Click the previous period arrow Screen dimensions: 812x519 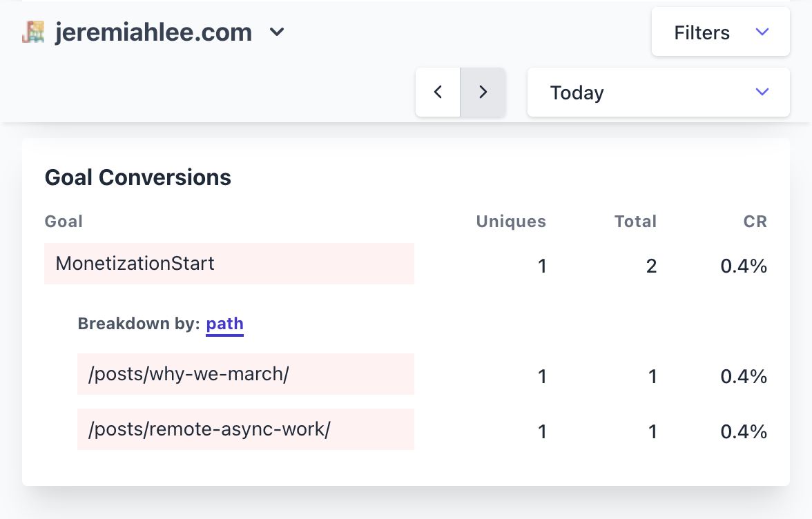(x=438, y=92)
